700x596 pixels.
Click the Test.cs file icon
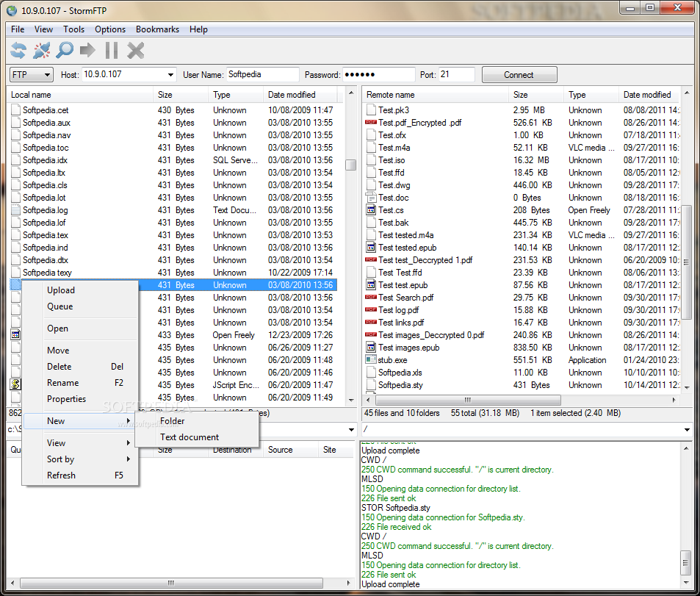click(370, 209)
